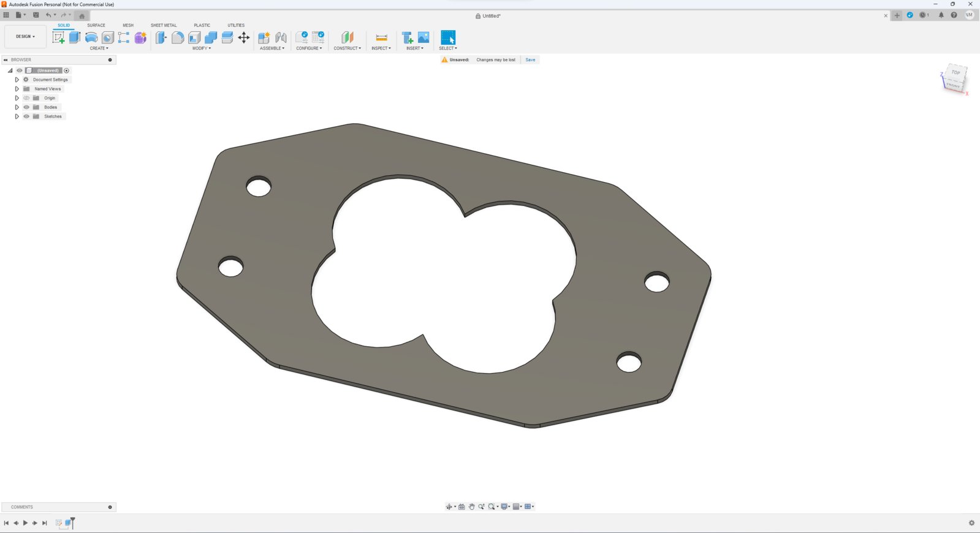The width and height of the screenshot is (980, 533).
Task: Click the Save disk icon
Action: (36, 15)
